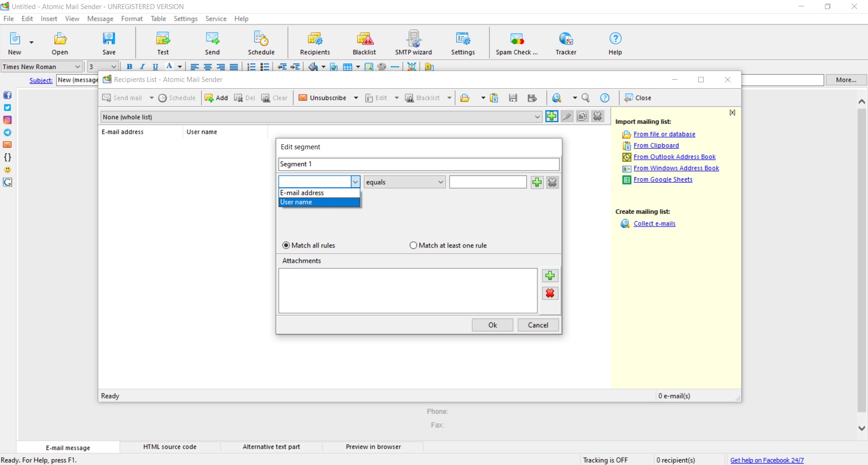The height and width of the screenshot is (465, 868).
Task: Click the copy segment icon
Action: pos(582,116)
